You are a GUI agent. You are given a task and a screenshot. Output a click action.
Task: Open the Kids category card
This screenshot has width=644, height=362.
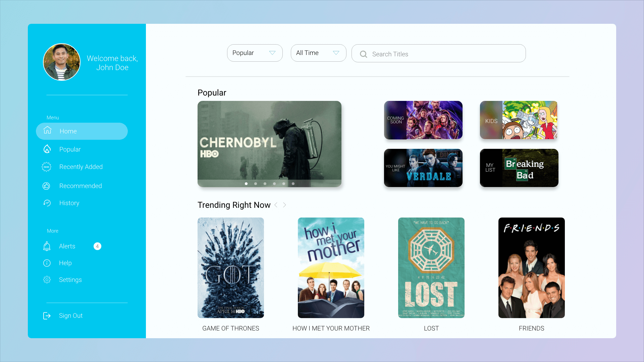[x=519, y=120]
